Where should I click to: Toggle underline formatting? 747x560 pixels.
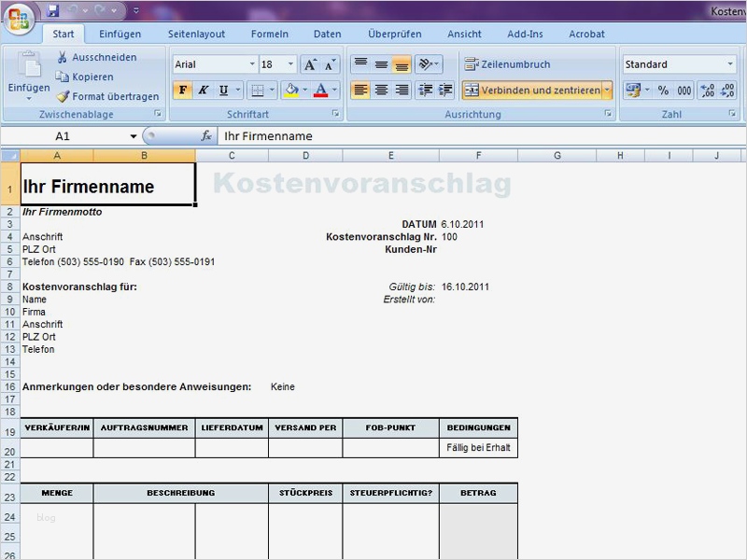point(222,88)
